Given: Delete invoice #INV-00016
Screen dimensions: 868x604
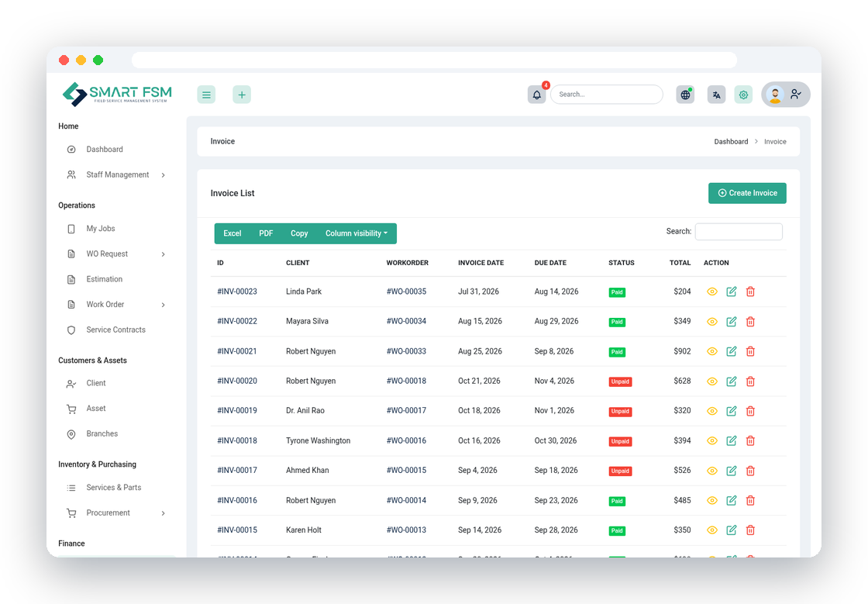Looking at the screenshot, I should tap(750, 500).
